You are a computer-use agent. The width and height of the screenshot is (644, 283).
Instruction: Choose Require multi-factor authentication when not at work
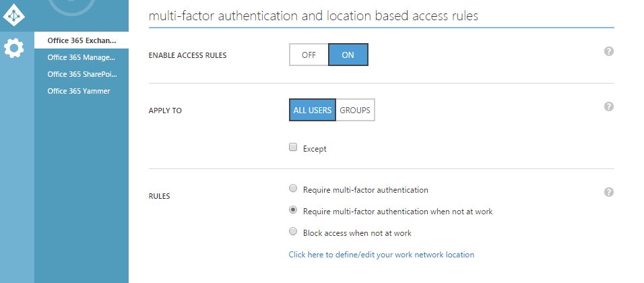tap(293, 210)
